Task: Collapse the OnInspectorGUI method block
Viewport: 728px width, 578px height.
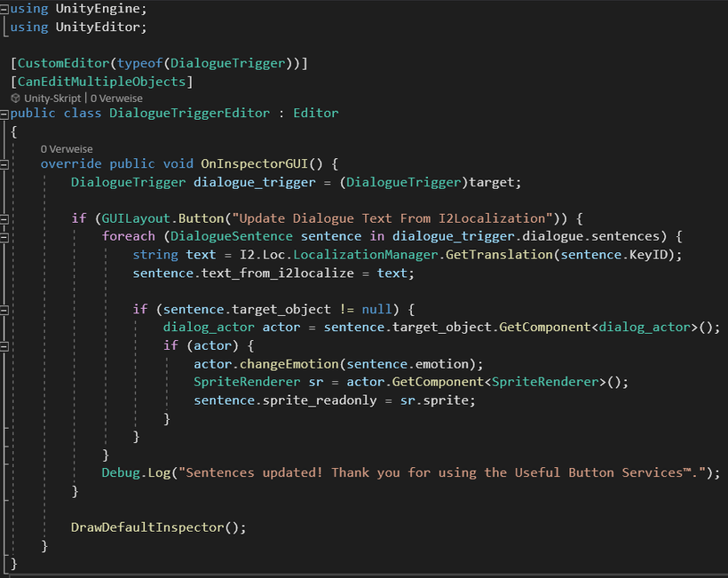Action: point(4,164)
